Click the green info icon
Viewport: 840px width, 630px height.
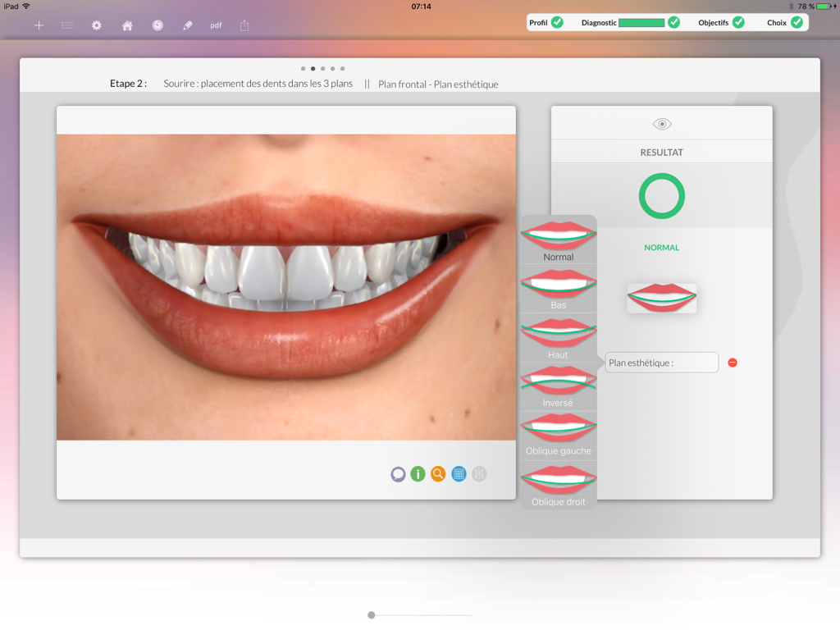pos(418,474)
